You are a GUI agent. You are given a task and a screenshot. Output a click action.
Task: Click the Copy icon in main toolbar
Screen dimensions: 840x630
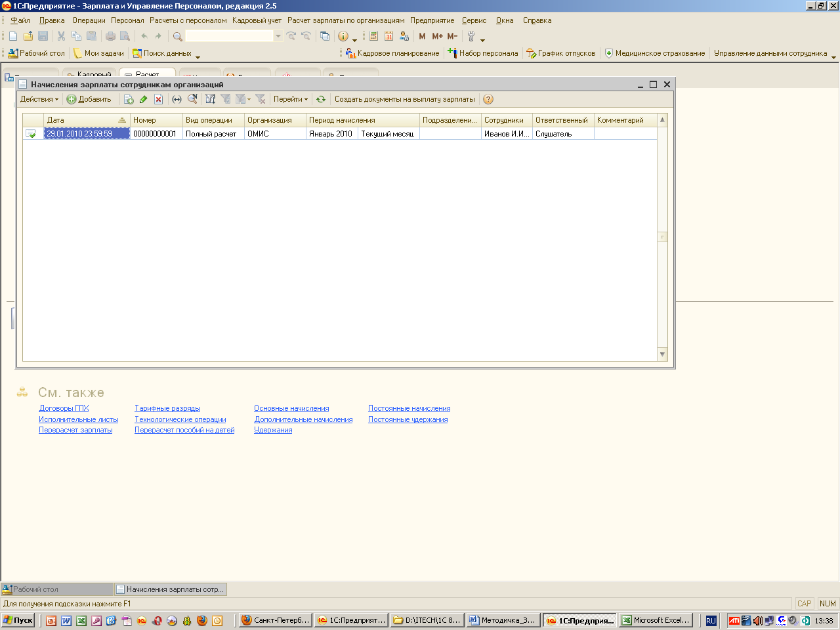point(76,36)
